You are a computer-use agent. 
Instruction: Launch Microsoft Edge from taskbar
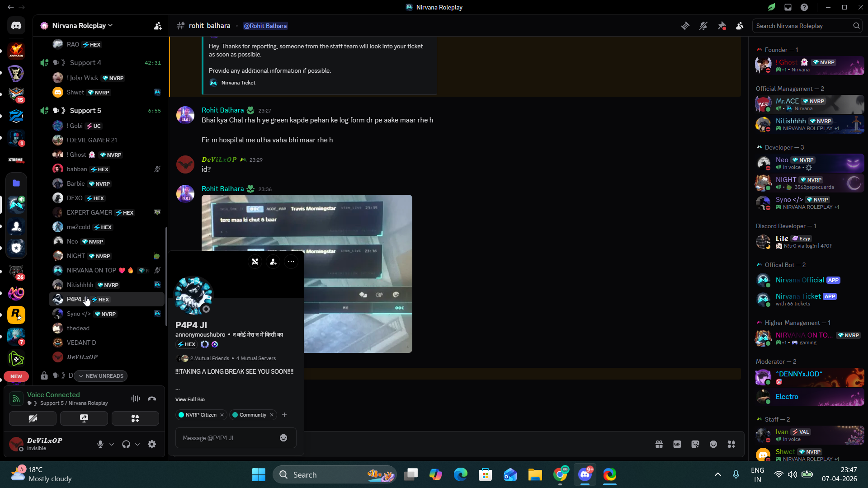(x=461, y=474)
